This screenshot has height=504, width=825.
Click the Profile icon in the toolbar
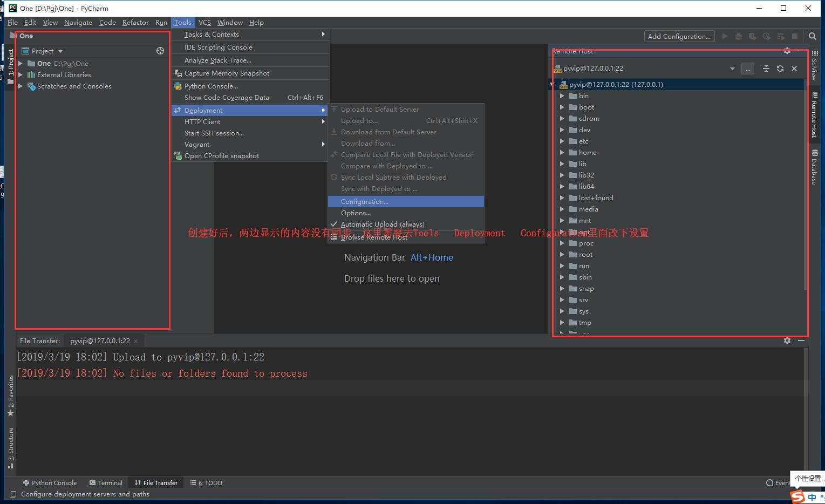[x=767, y=36]
